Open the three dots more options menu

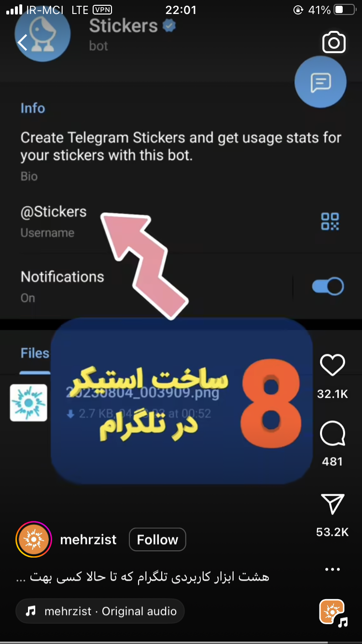coord(333,570)
